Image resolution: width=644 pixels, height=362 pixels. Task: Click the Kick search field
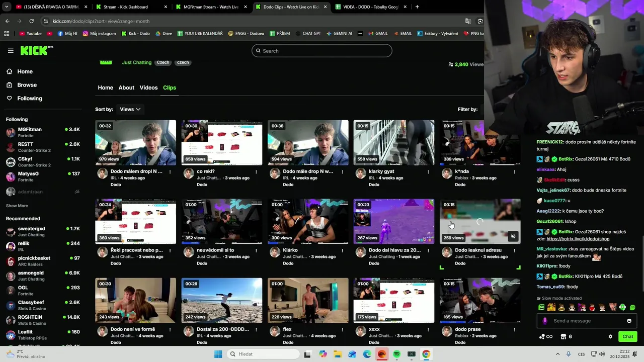322,51
